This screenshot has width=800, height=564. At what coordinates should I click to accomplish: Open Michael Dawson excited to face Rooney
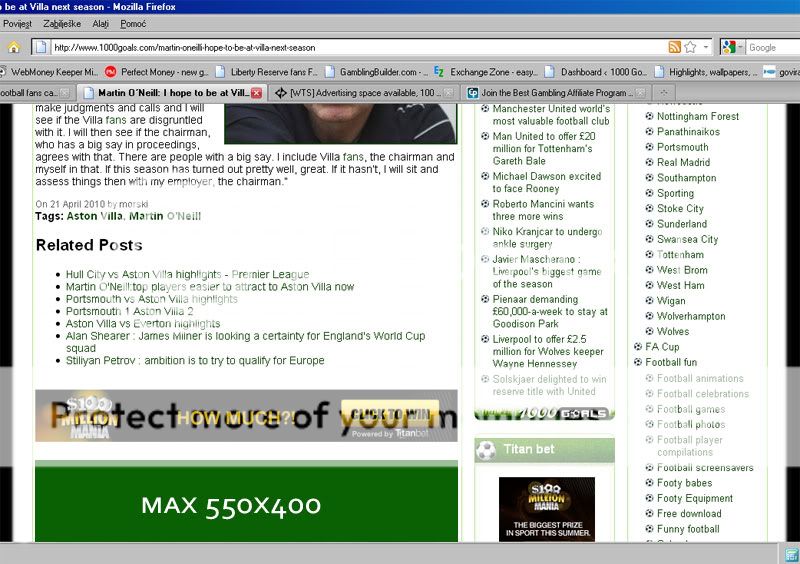pyautogui.click(x=546, y=182)
